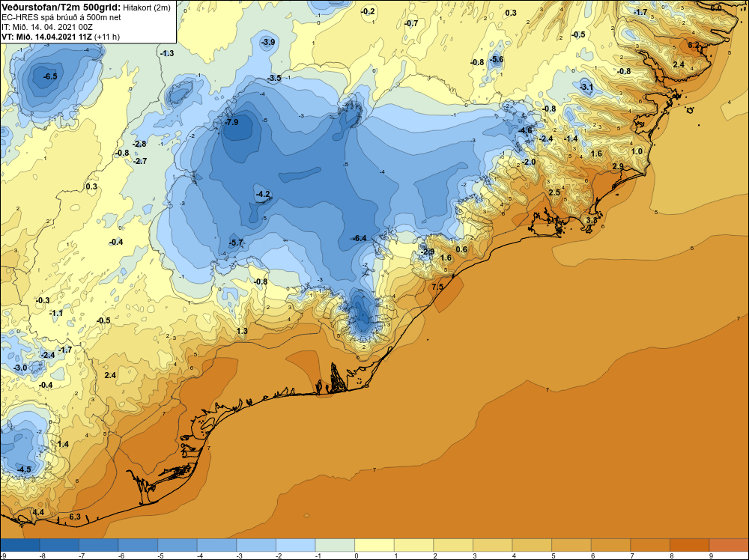
Task: Click the temperature label -4.6
Action: click(525, 130)
